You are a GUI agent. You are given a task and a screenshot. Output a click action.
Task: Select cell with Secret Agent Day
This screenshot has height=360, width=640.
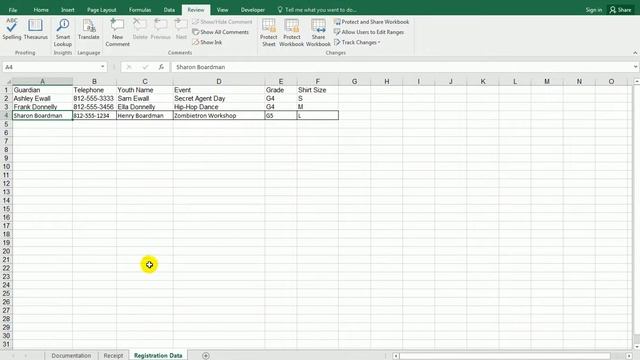click(x=219, y=98)
